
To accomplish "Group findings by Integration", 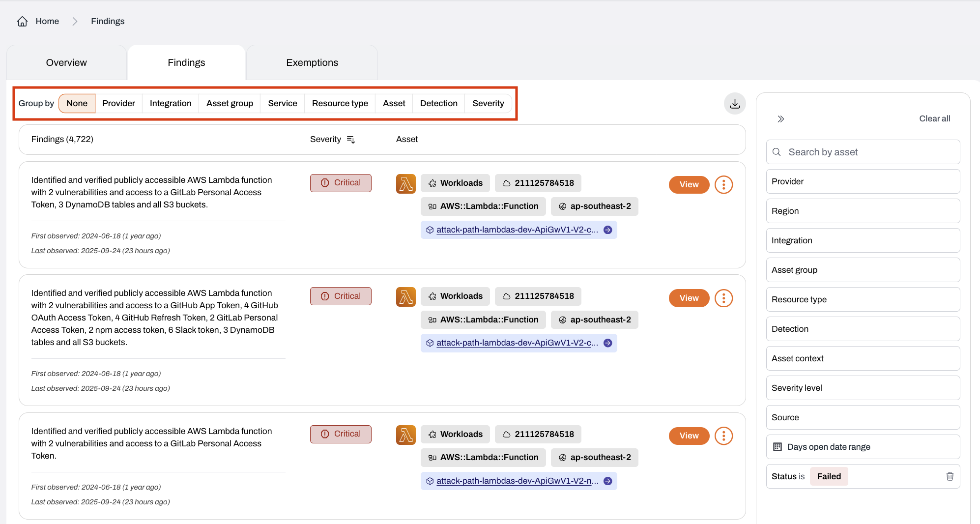I will point(171,103).
